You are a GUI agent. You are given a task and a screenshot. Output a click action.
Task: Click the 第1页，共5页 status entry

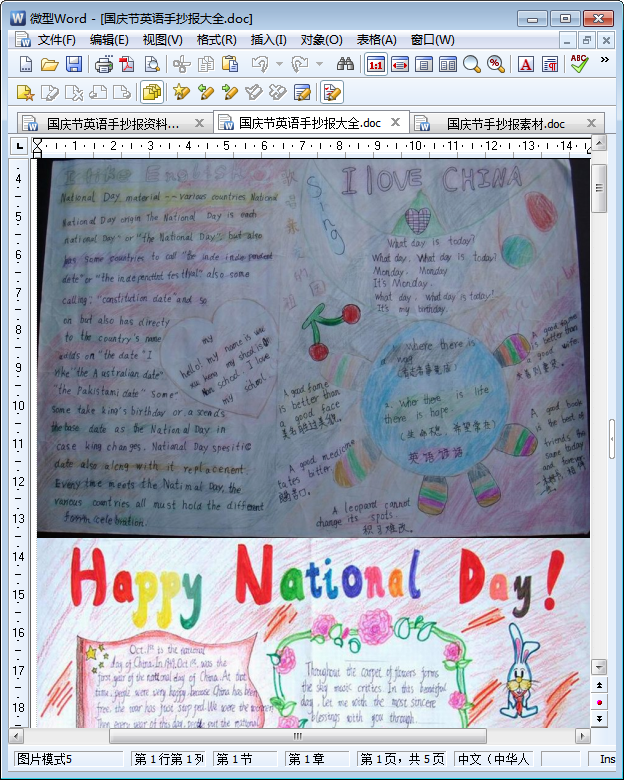click(x=402, y=759)
